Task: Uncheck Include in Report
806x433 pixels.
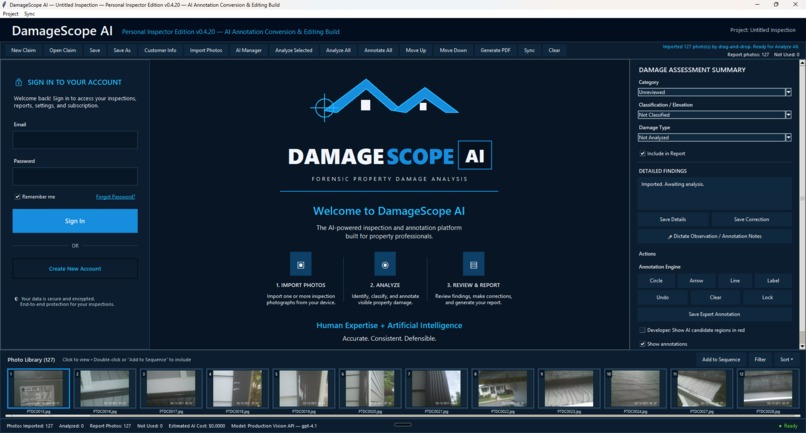Action: pos(642,153)
